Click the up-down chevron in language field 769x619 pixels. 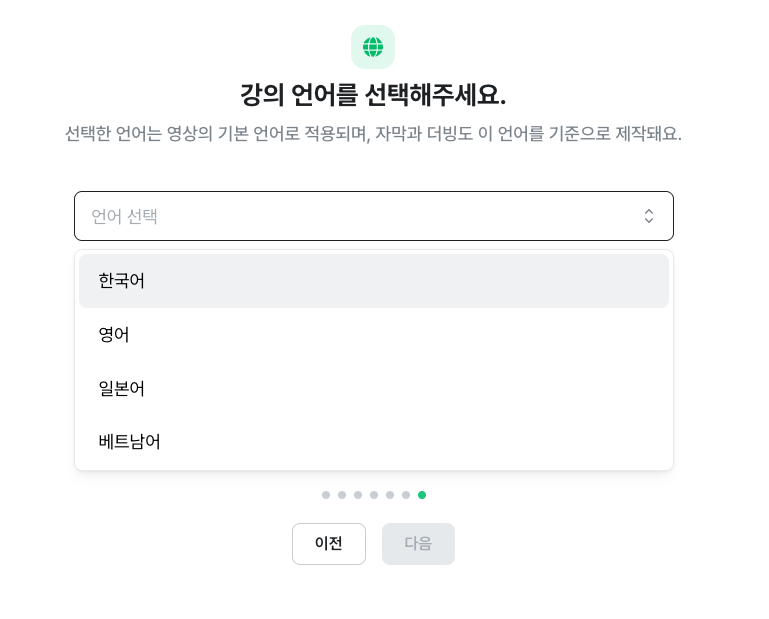point(649,216)
